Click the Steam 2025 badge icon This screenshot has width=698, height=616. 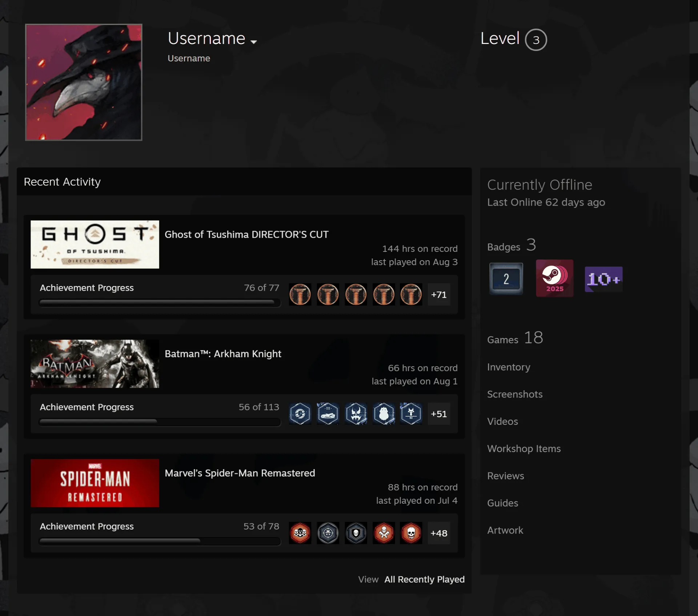pos(554,278)
